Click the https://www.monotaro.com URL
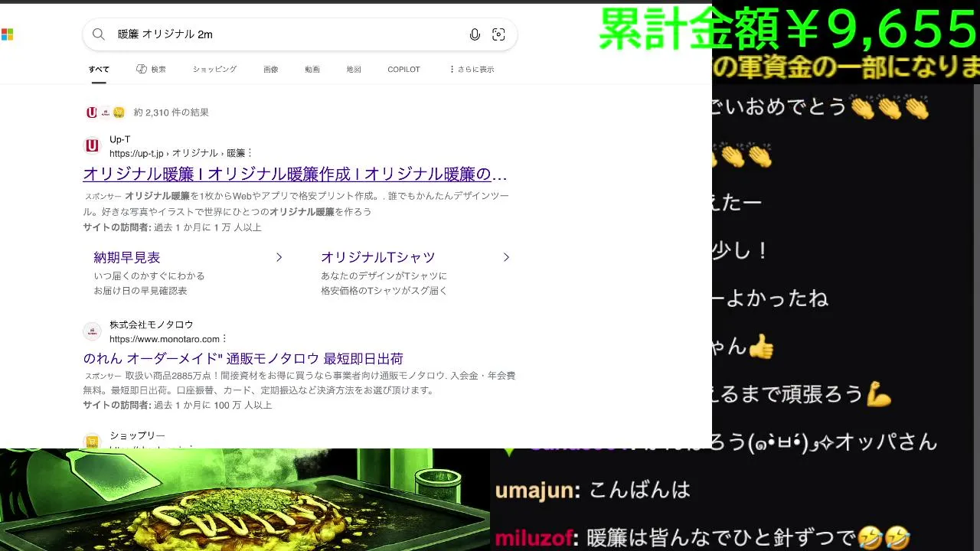The image size is (980, 551). point(165,338)
